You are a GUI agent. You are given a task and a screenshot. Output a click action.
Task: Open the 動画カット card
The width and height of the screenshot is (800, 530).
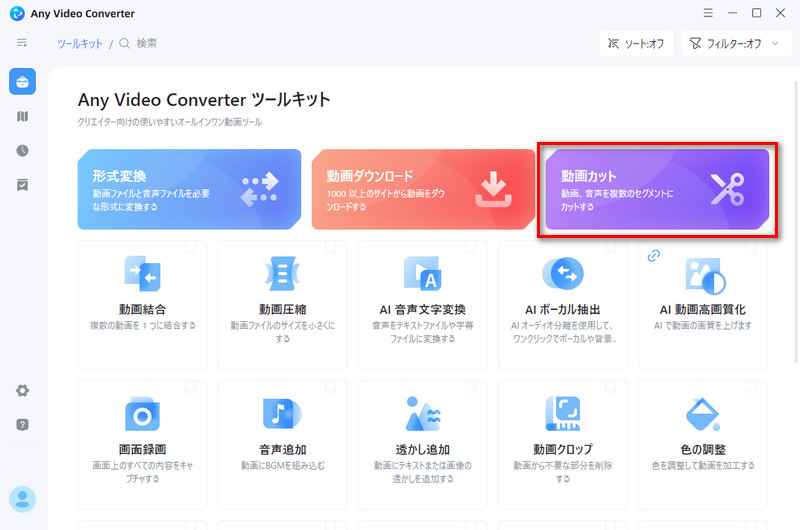click(x=657, y=189)
